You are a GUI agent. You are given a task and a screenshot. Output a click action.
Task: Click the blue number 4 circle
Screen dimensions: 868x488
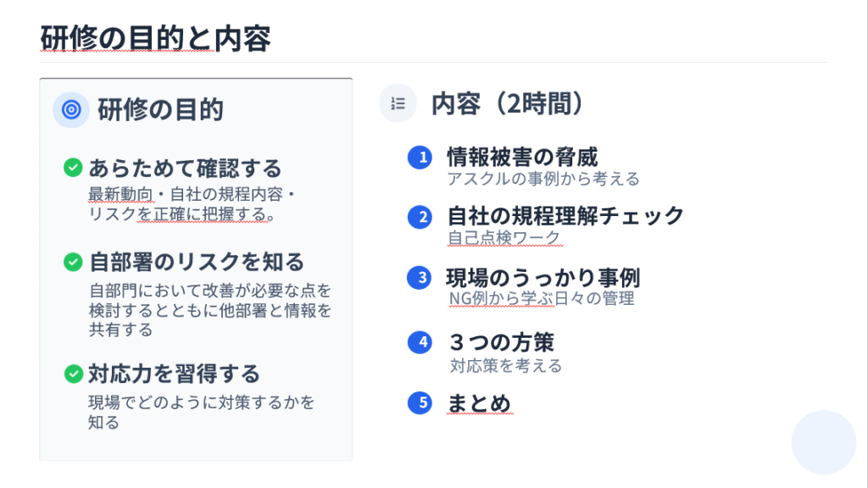(x=419, y=342)
